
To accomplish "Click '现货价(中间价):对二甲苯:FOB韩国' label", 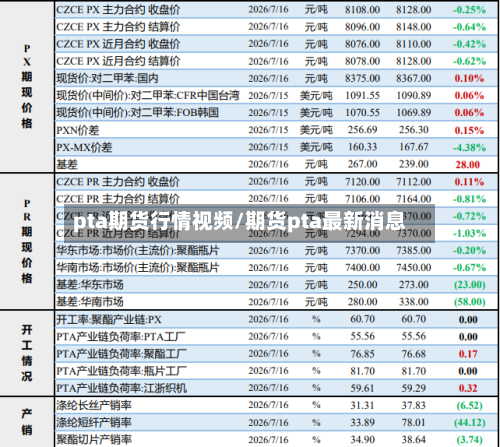I will tap(137, 113).
